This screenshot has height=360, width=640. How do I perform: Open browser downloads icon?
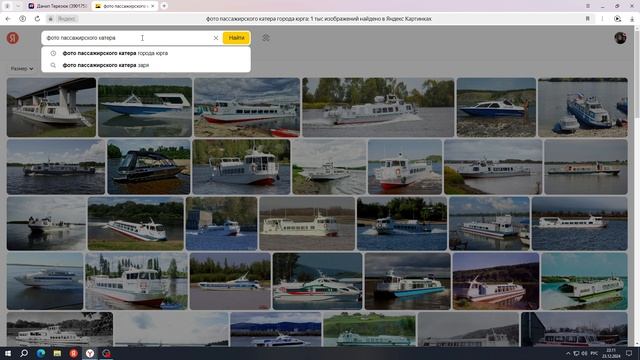click(x=632, y=19)
